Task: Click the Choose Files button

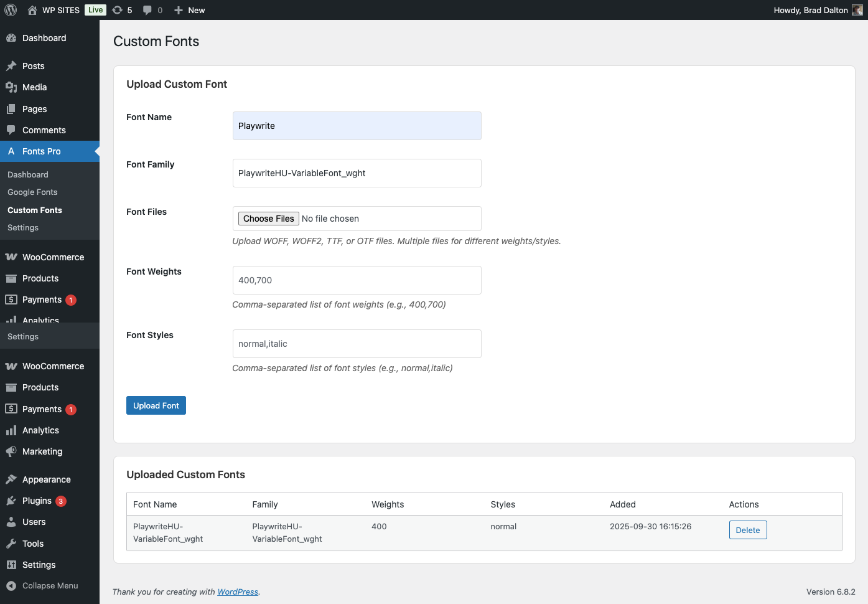Action: (268, 219)
